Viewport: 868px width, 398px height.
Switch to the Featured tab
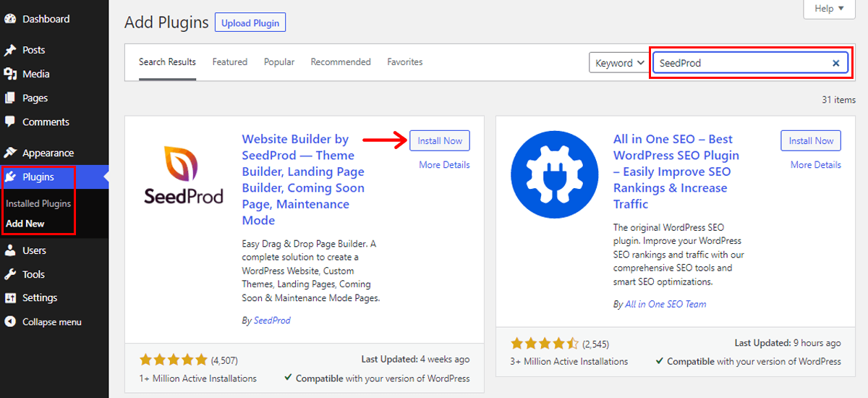(230, 62)
